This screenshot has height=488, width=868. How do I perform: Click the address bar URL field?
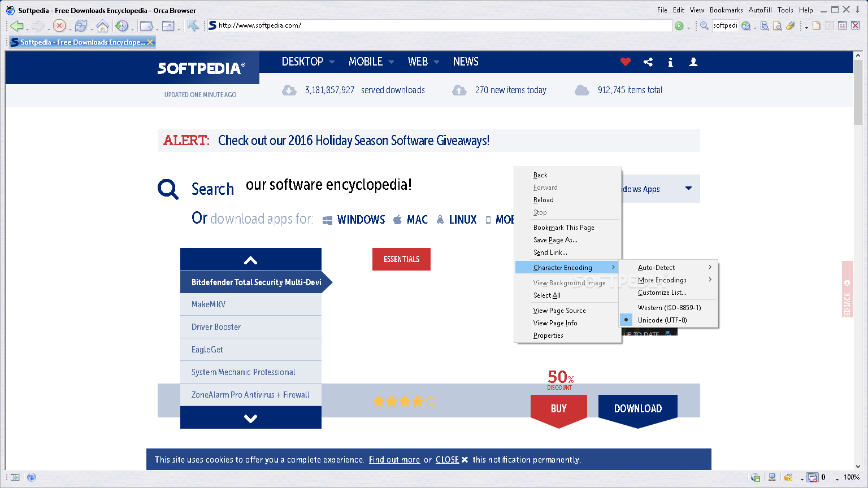tap(440, 25)
